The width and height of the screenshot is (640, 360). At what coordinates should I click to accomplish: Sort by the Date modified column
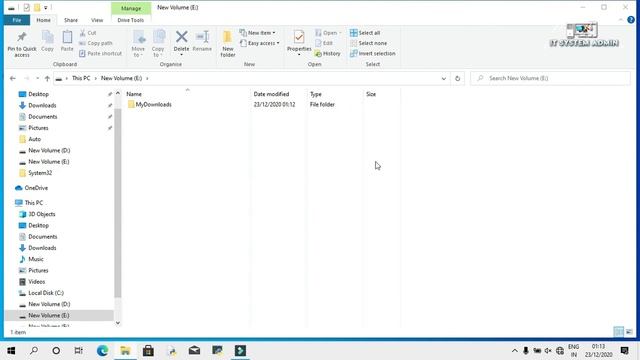coord(271,94)
